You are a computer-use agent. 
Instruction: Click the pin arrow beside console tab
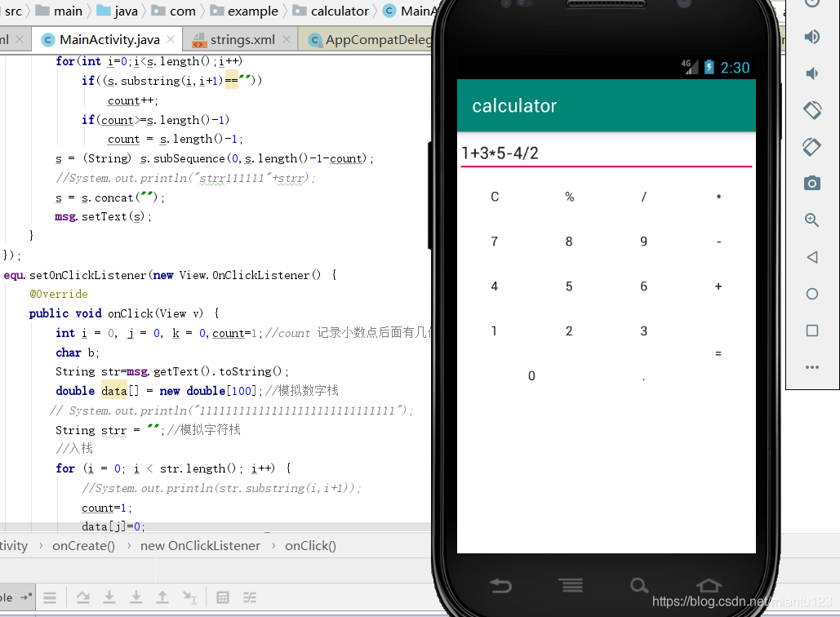pos(26,597)
